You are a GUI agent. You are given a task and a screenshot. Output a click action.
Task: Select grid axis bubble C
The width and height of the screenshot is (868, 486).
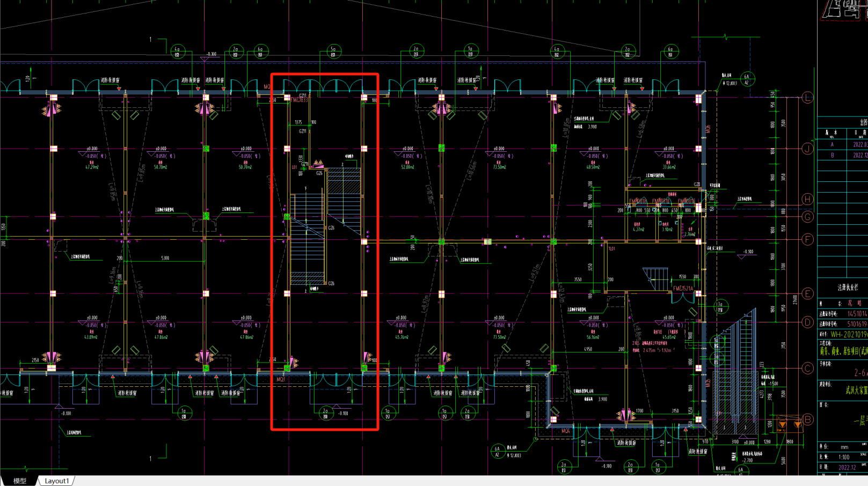[x=807, y=368]
